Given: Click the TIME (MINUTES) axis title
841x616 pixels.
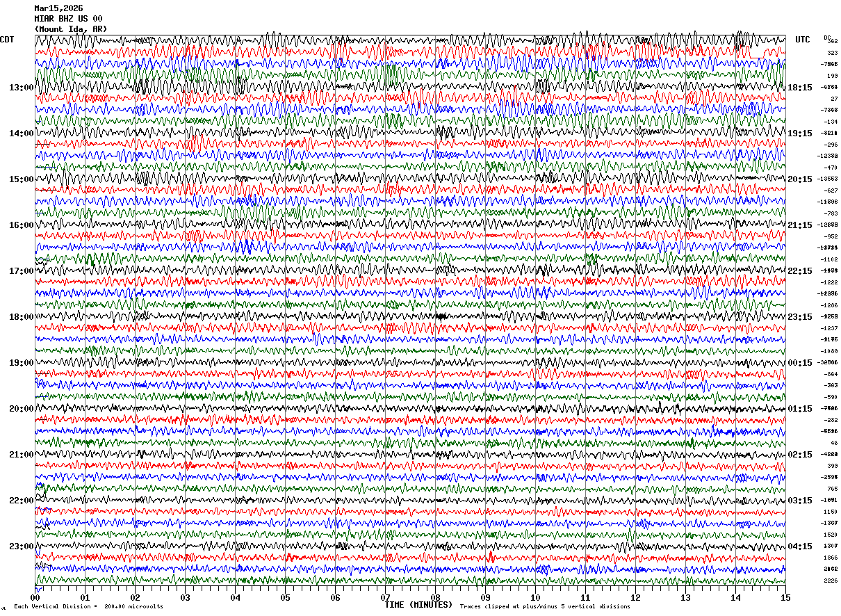Looking at the screenshot, I should coord(418,605).
